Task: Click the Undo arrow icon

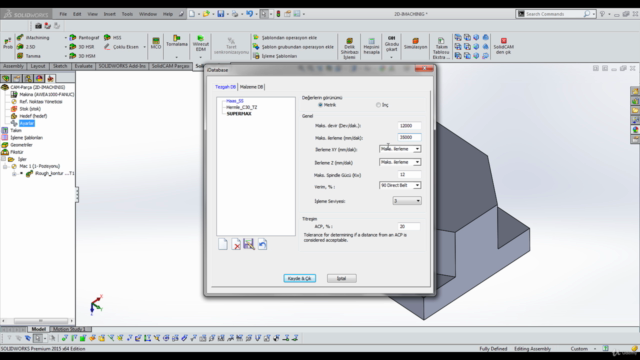Action: [249, 14]
